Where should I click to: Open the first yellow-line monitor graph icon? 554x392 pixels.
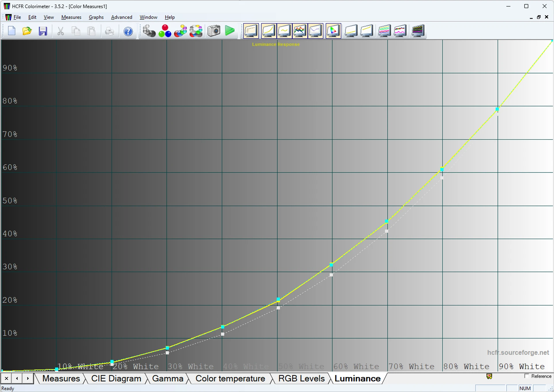point(351,31)
